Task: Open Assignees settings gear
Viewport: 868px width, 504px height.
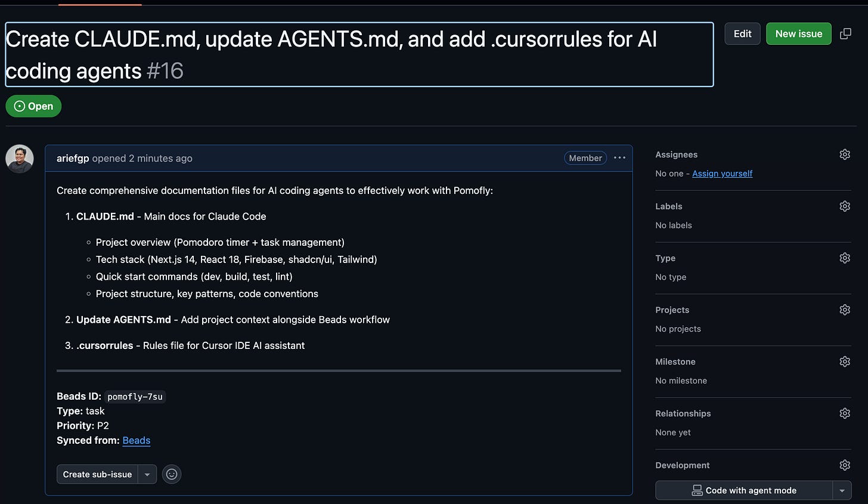Action: click(845, 154)
